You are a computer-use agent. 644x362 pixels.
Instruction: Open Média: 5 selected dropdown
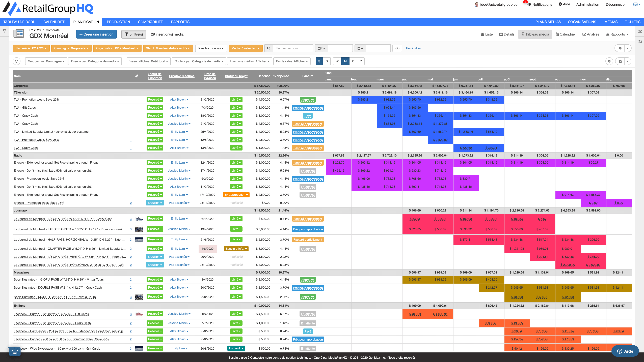tap(245, 48)
